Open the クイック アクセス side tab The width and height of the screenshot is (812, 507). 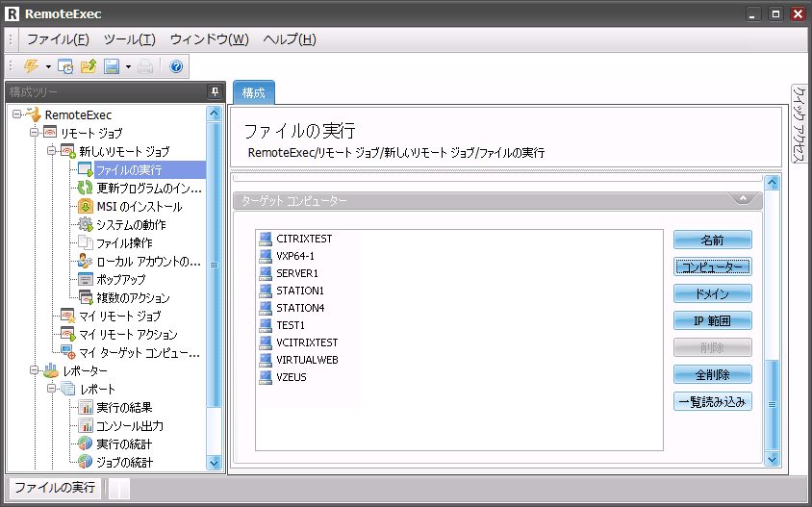tap(799, 124)
